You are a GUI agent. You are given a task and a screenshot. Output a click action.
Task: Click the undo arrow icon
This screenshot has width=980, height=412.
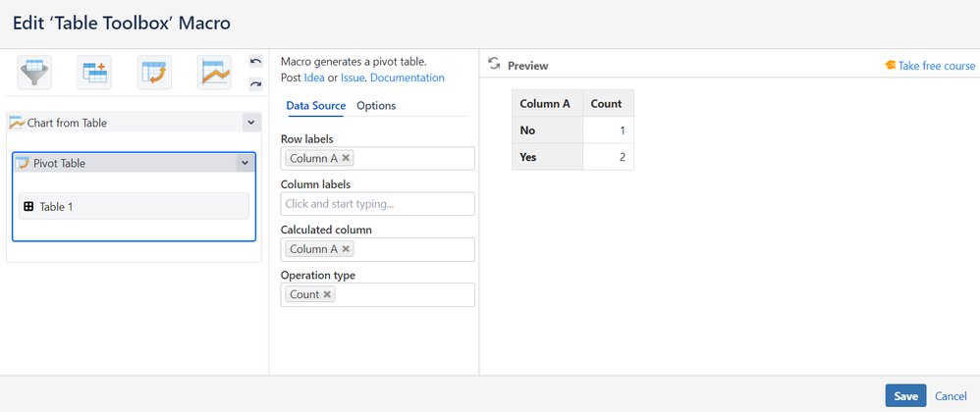(255, 62)
